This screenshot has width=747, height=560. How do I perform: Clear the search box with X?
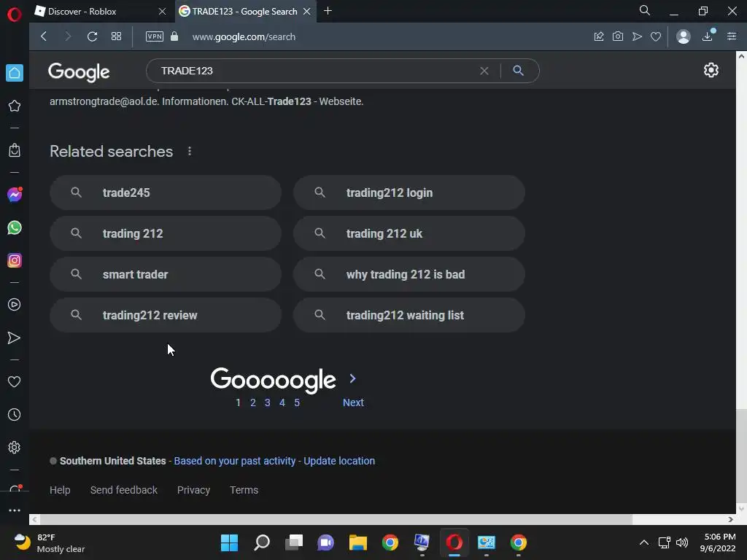point(484,71)
